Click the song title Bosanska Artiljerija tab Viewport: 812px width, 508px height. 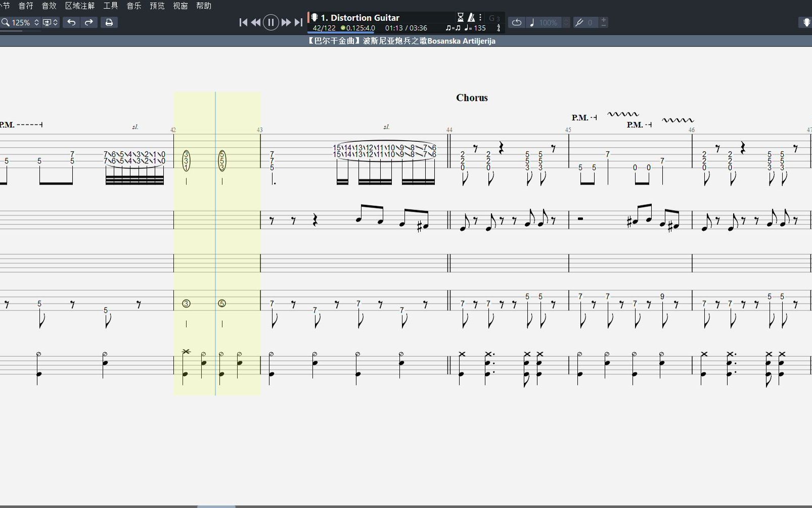[401, 41]
